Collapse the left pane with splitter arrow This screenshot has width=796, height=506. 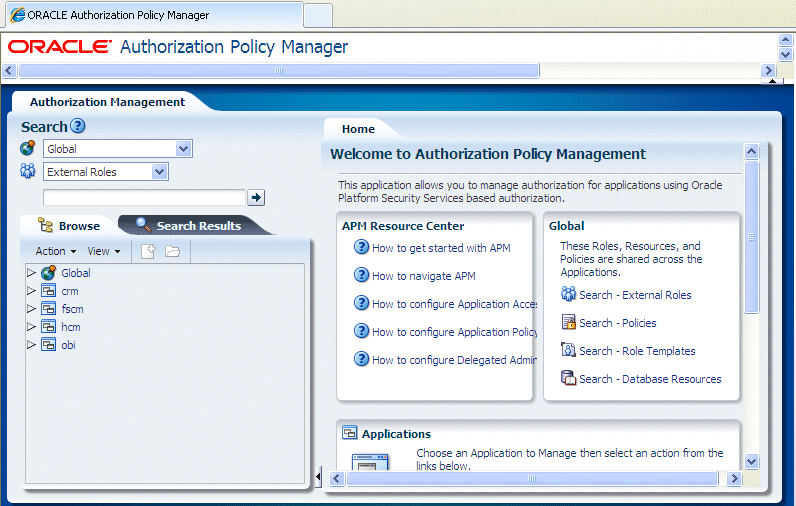click(318, 477)
